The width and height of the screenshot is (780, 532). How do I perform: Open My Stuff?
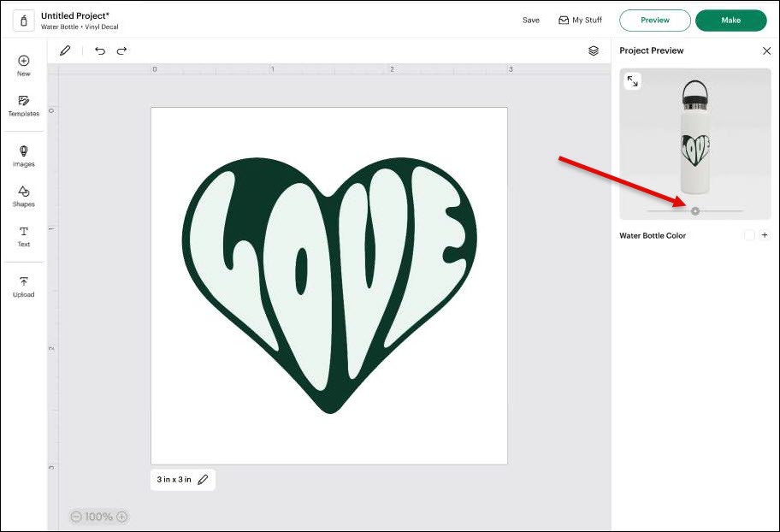pyautogui.click(x=580, y=21)
